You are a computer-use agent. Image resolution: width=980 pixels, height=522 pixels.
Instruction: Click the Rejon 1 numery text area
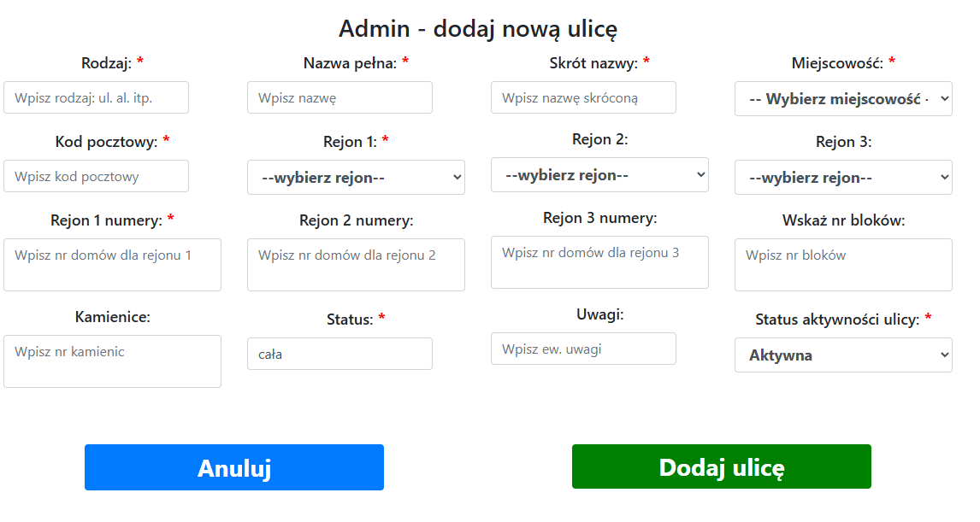[x=112, y=265]
